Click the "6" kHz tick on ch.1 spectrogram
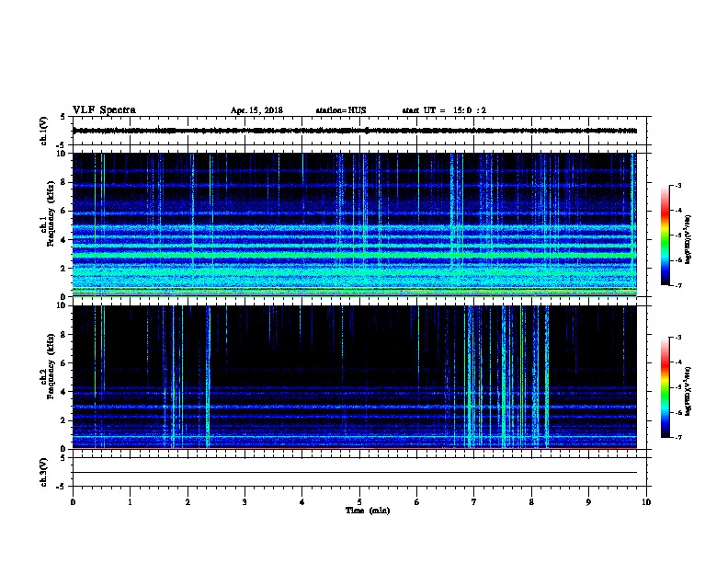728x563 pixels. coord(63,211)
